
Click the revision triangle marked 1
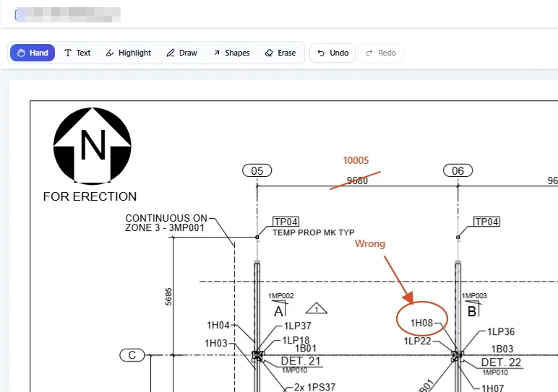click(317, 308)
